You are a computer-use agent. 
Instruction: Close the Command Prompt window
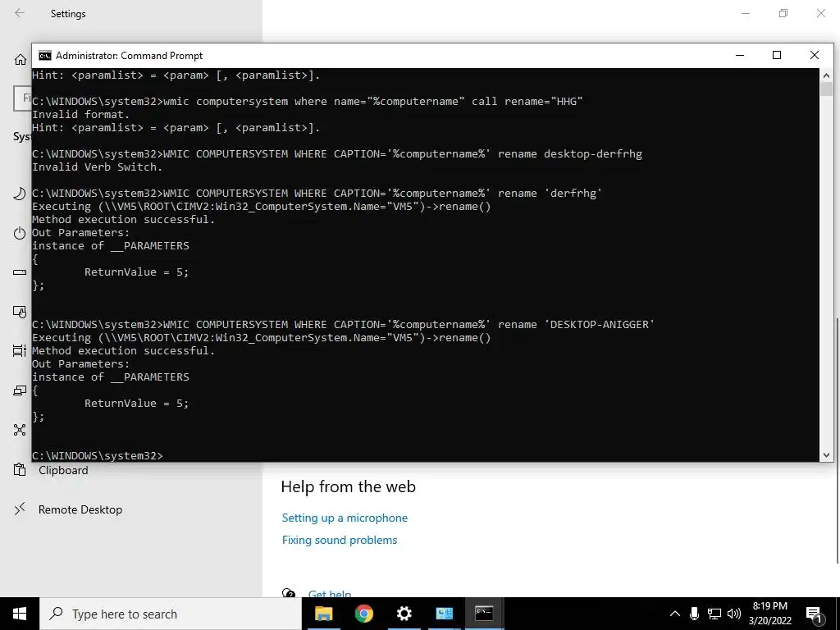coord(815,55)
